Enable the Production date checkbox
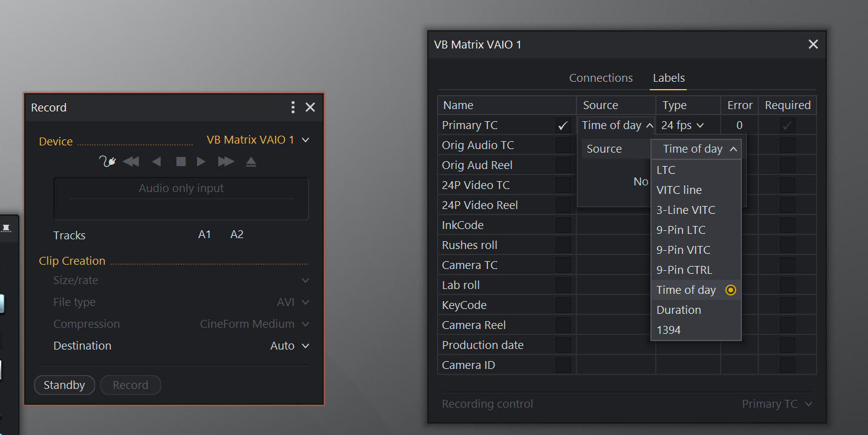 click(x=563, y=345)
